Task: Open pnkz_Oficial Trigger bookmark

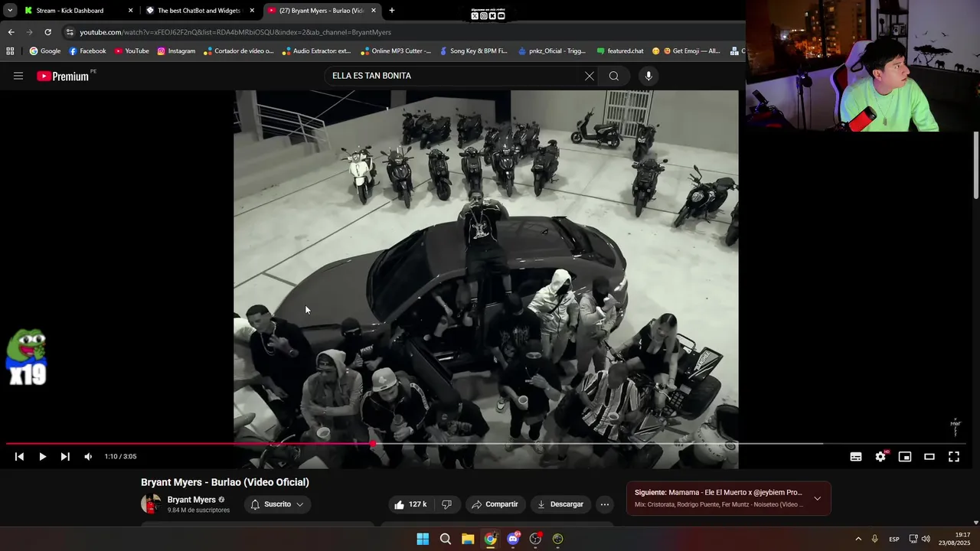Action: coord(552,51)
